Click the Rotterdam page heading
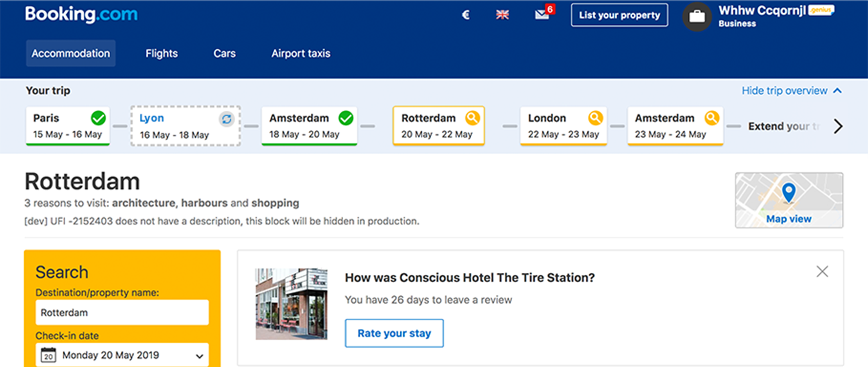Screen dimensions: 868x367 click(x=82, y=181)
